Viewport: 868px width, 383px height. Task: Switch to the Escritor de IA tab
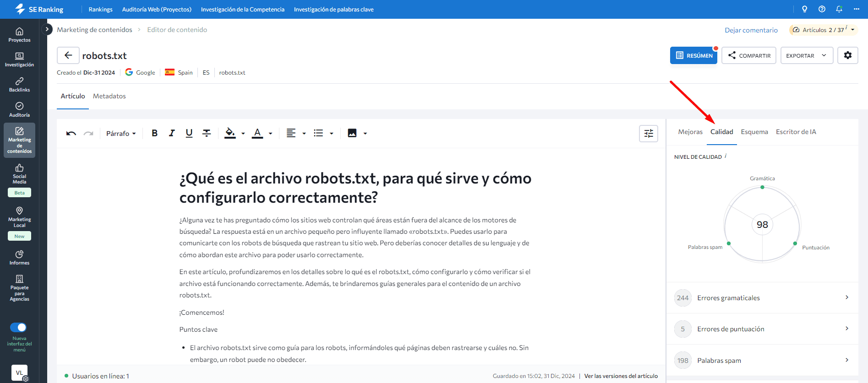(x=796, y=132)
